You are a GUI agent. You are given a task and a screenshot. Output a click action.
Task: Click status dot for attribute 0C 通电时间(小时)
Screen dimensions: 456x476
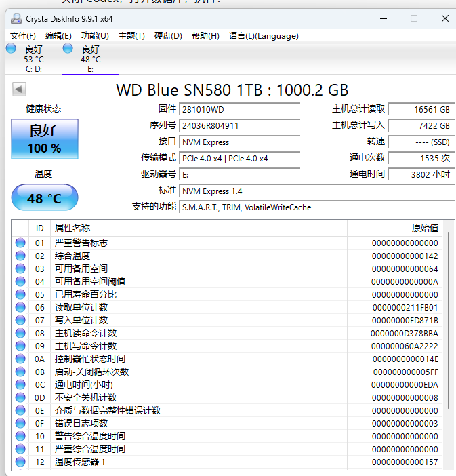(x=20, y=385)
